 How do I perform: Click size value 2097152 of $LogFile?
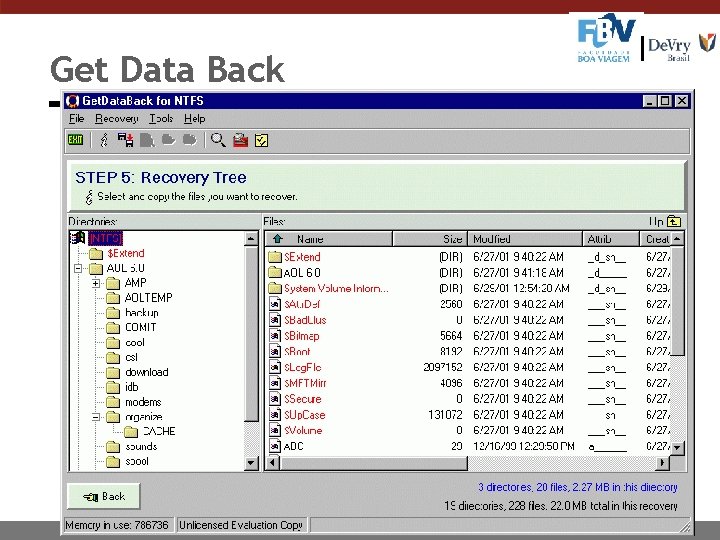(x=443, y=367)
